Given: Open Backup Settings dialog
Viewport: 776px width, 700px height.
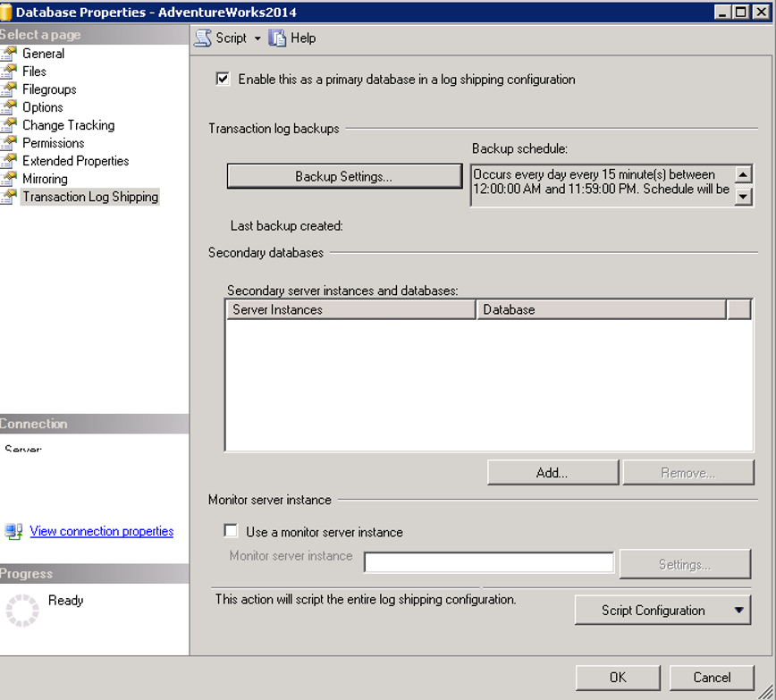Looking at the screenshot, I should 344,176.
